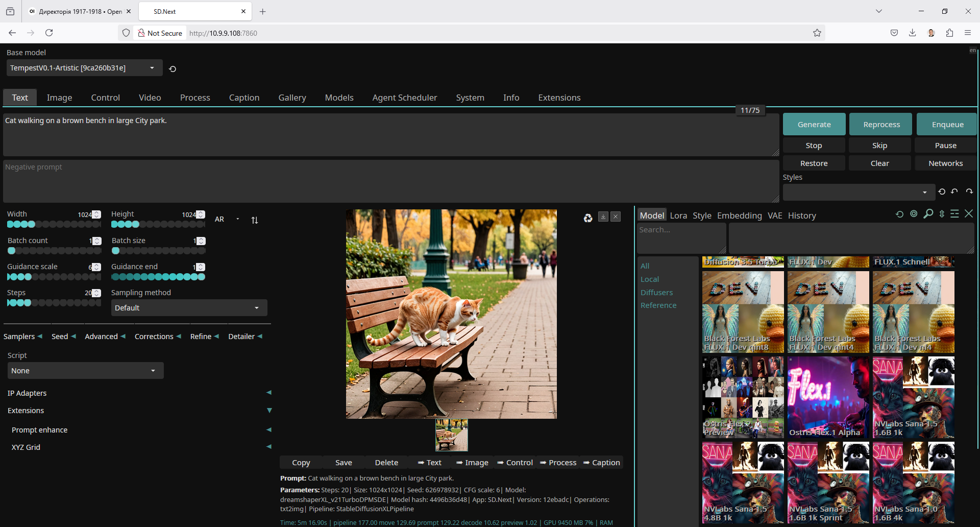Open the Lora tab in networks panel
The height and width of the screenshot is (527, 980).
click(x=678, y=215)
